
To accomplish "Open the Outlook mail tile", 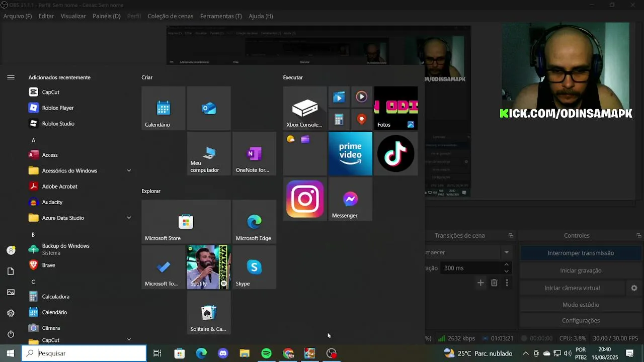I will click(209, 108).
